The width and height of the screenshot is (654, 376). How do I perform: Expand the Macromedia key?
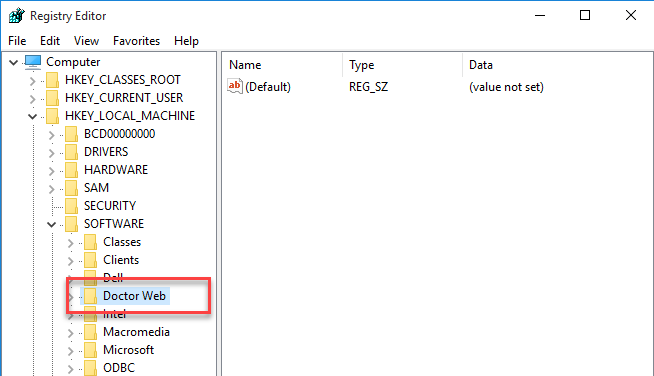(x=71, y=333)
